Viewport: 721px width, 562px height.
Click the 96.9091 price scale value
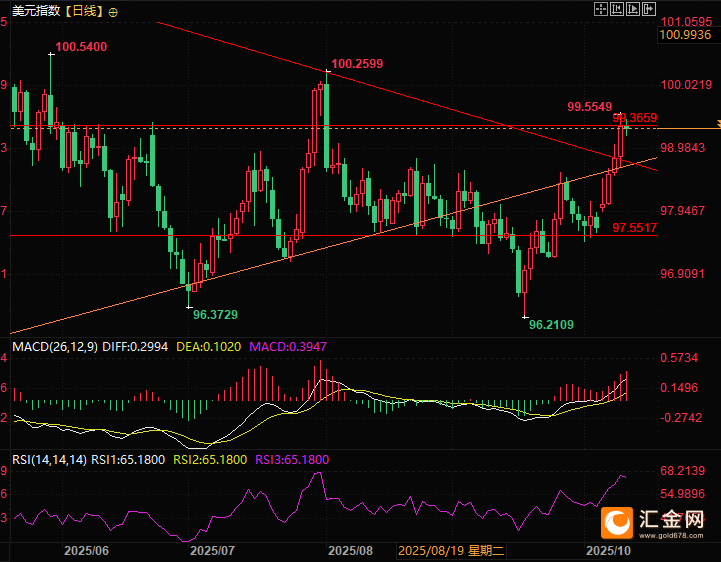[683, 274]
